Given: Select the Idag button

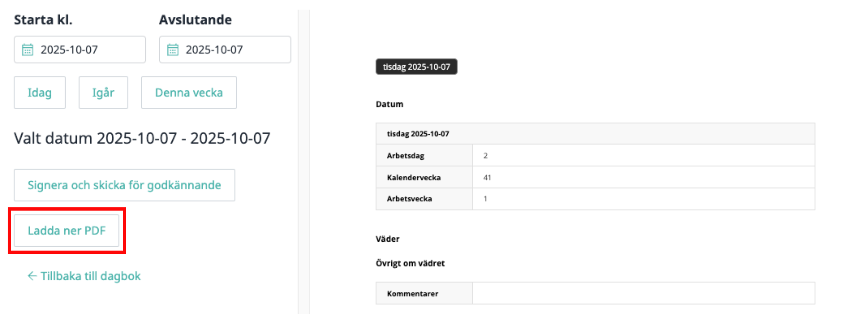Looking at the screenshot, I should pyautogui.click(x=40, y=92).
